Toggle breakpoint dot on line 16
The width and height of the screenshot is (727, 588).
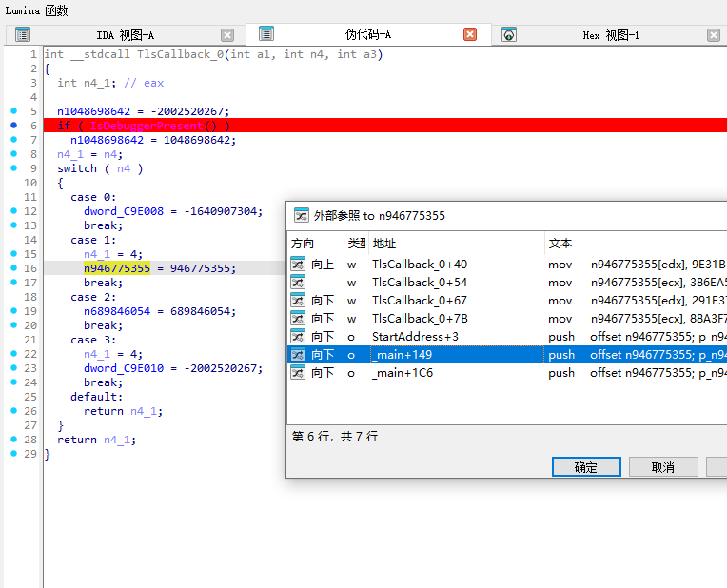(x=13, y=268)
